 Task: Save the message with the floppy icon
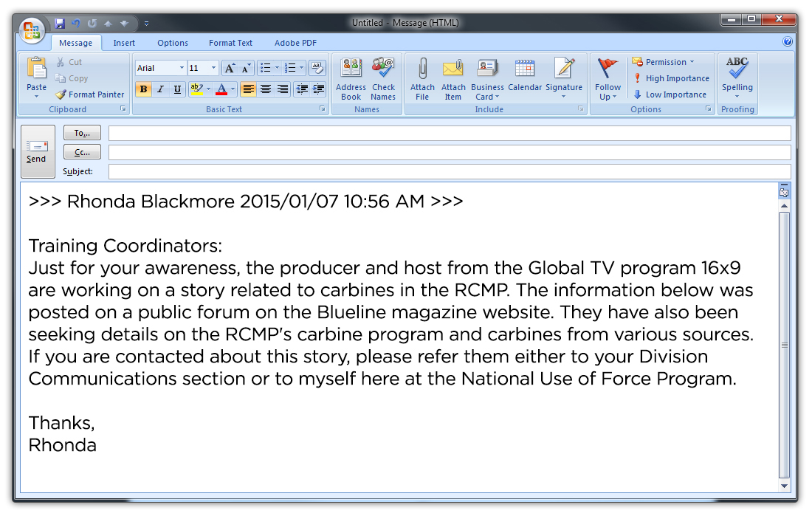pyautogui.click(x=60, y=24)
